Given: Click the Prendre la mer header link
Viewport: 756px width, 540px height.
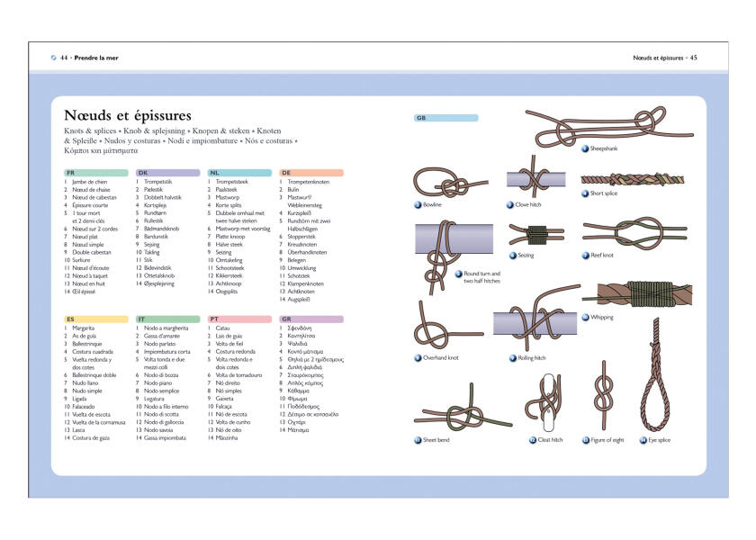Looking at the screenshot, I should [x=85, y=56].
